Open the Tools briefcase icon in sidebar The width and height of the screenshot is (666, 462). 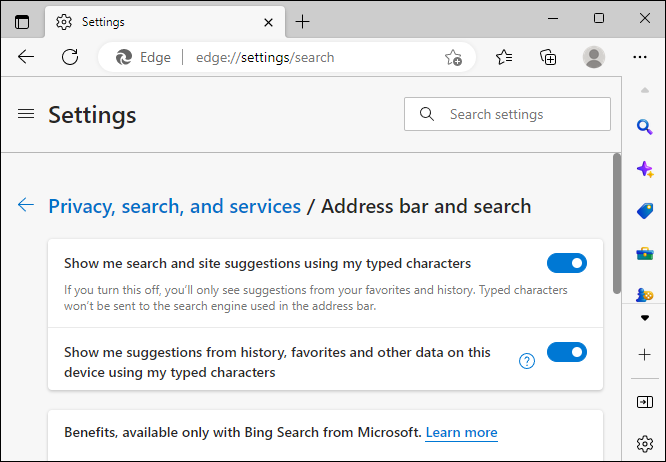[645, 254]
